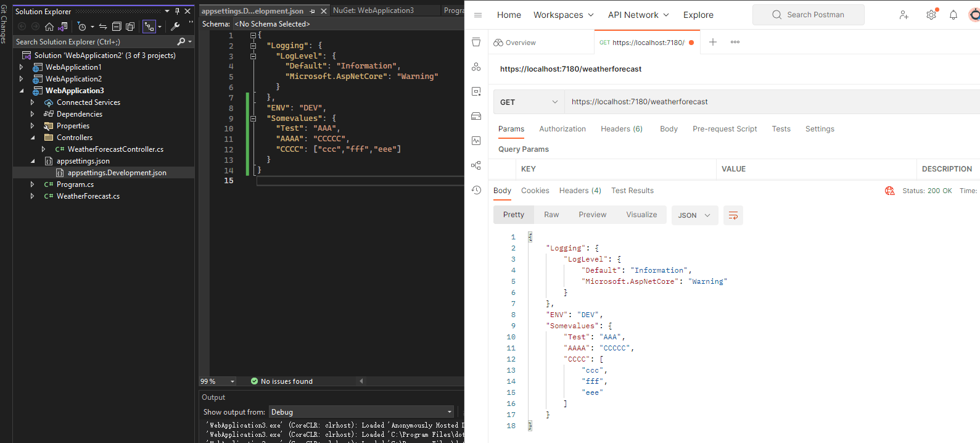Switch to Cookies response tab

coord(535,191)
